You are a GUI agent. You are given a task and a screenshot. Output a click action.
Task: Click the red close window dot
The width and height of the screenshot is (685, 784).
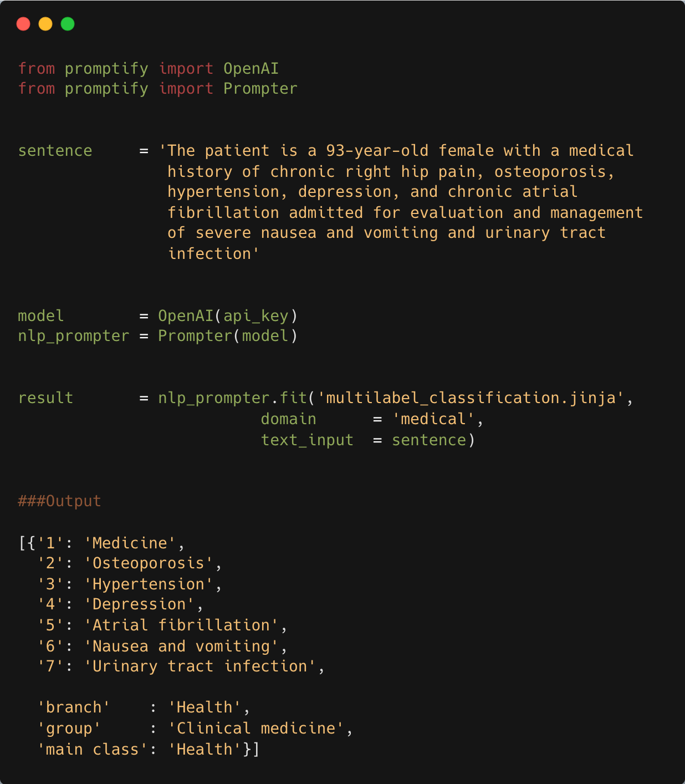pyautogui.click(x=23, y=24)
